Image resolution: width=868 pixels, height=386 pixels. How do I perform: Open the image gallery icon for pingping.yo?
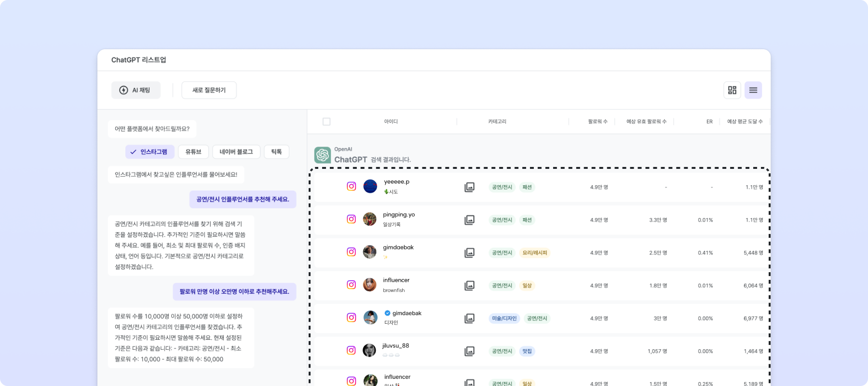tap(470, 220)
